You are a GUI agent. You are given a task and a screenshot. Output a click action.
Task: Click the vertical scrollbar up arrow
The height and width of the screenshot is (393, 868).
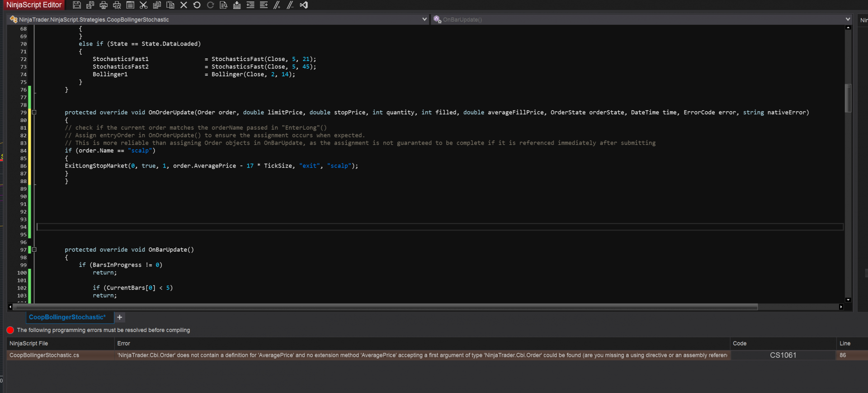(848, 28)
